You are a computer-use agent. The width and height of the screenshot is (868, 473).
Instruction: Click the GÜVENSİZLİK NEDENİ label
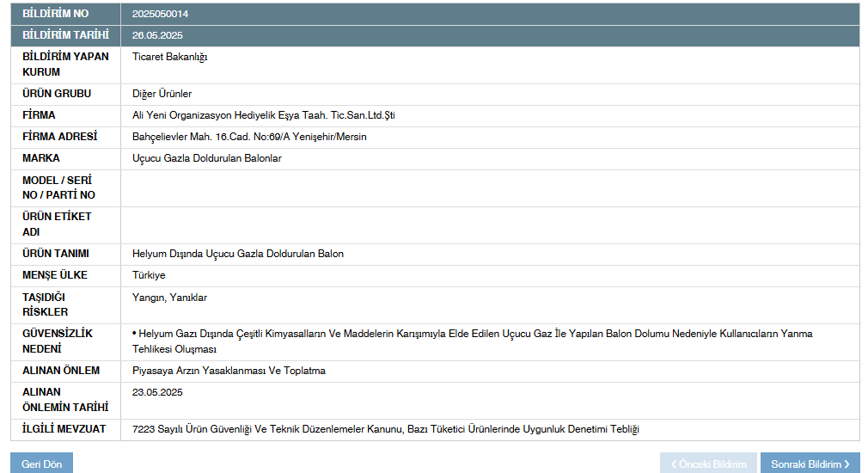pos(58,341)
